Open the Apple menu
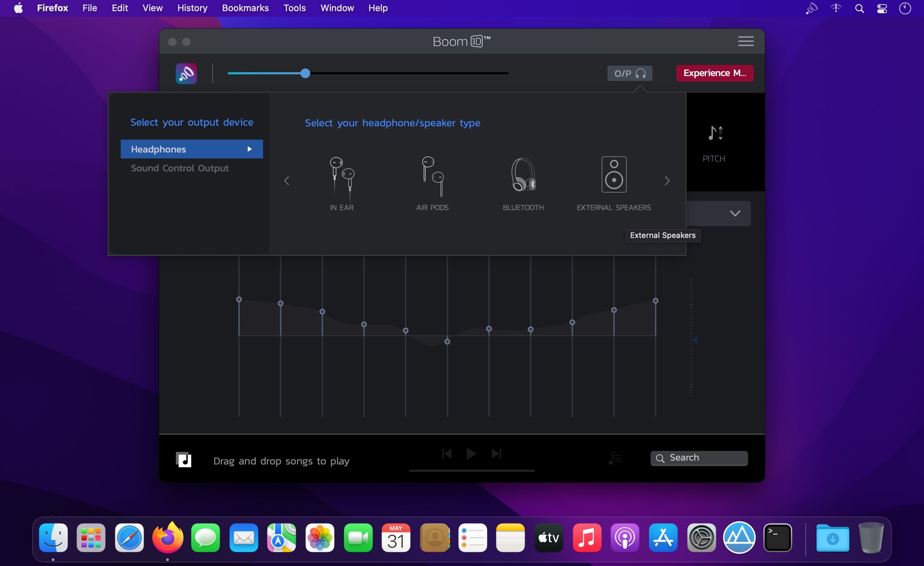The width and height of the screenshot is (924, 566). [18, 8]
